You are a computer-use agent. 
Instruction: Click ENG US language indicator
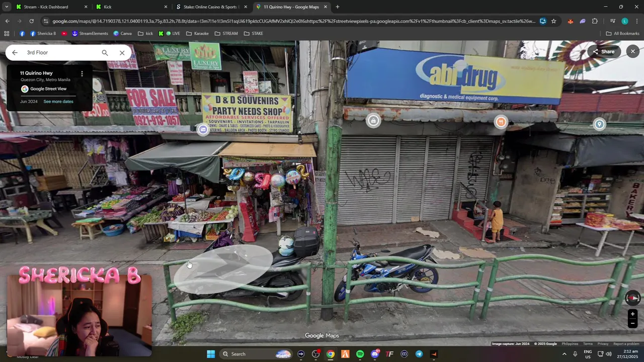(588, 354)
